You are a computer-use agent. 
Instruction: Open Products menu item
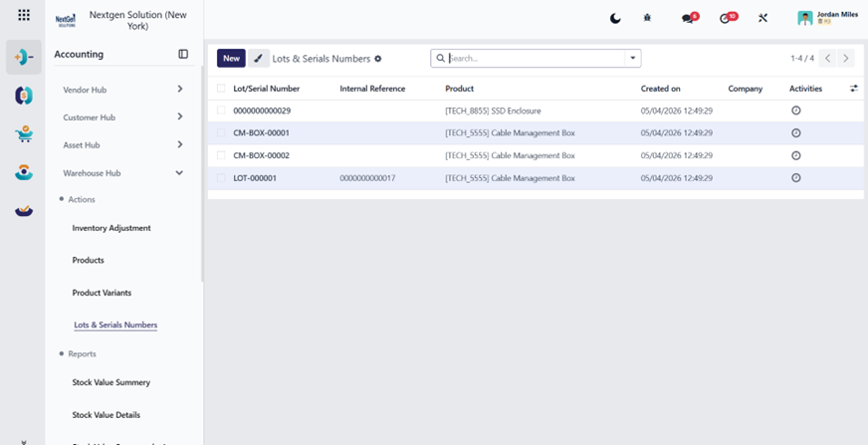point(88,260)
